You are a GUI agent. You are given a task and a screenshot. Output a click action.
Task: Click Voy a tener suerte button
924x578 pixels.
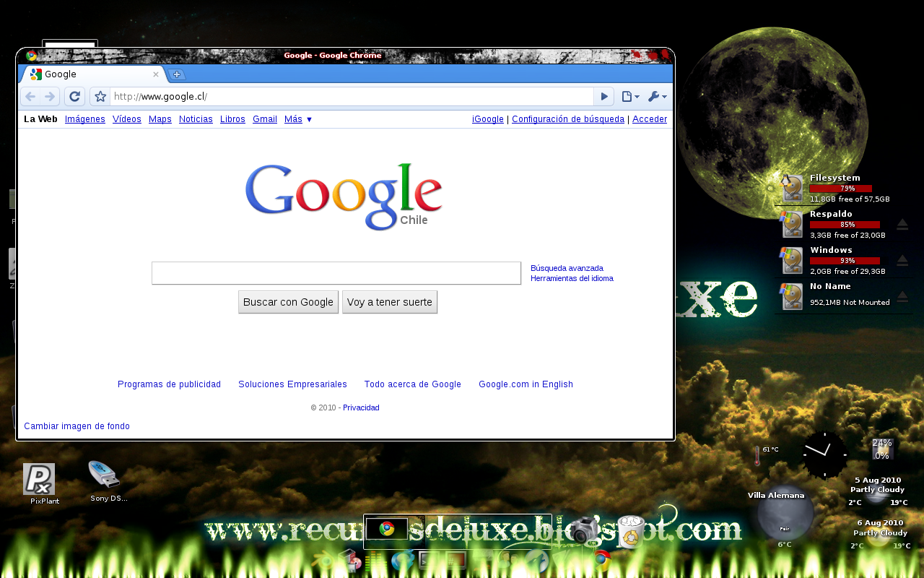click(390, 302)
